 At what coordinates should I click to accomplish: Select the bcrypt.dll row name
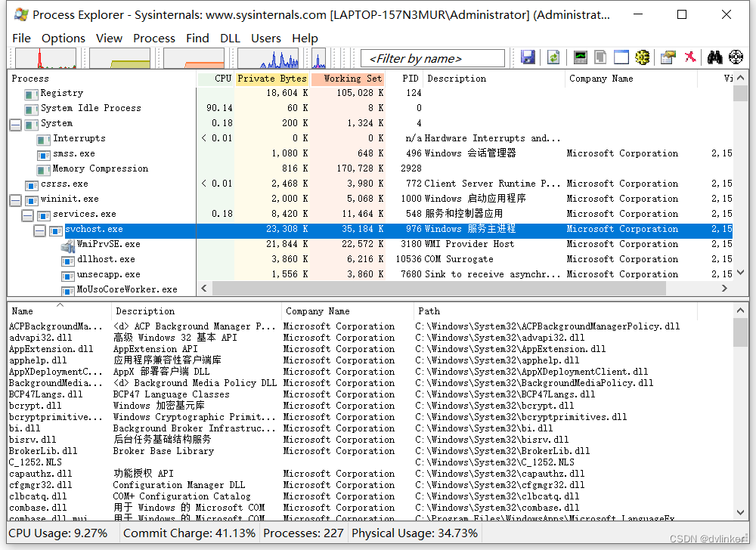click(36, 406)
